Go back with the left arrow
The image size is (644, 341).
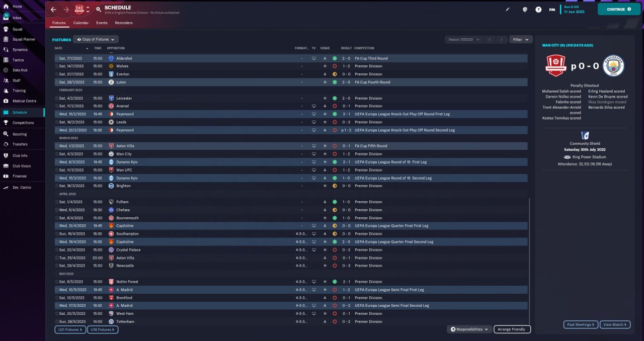[x=53, y=10]
